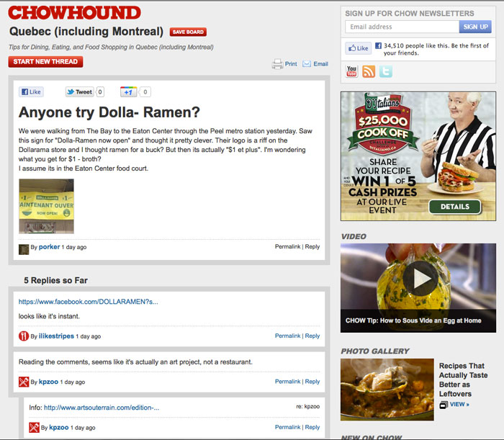Click the Google +1 button

pyautogui.click(x=129, y=92)
